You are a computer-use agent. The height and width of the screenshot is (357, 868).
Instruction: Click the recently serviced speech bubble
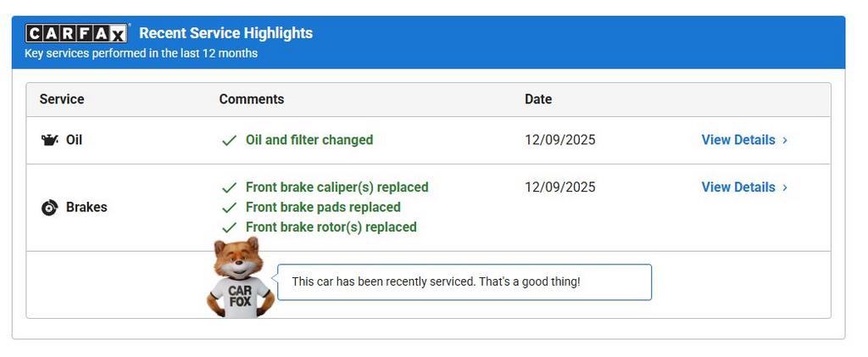click(x=465, y=282)
